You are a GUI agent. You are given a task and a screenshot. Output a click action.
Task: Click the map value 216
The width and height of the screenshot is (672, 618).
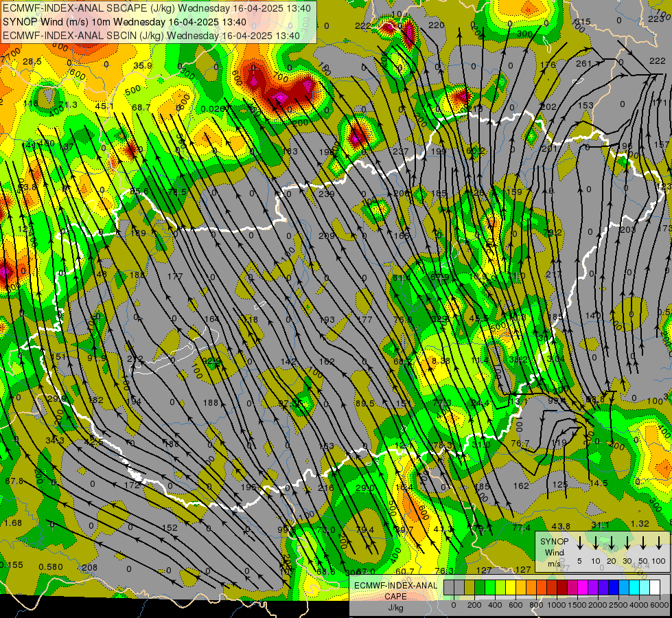326,488
